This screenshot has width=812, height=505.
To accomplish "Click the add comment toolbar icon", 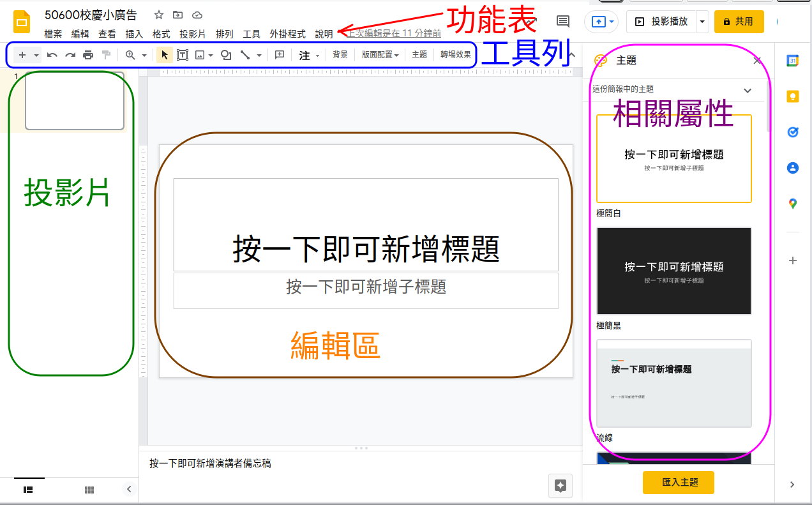I will click(x=279, y=55).
